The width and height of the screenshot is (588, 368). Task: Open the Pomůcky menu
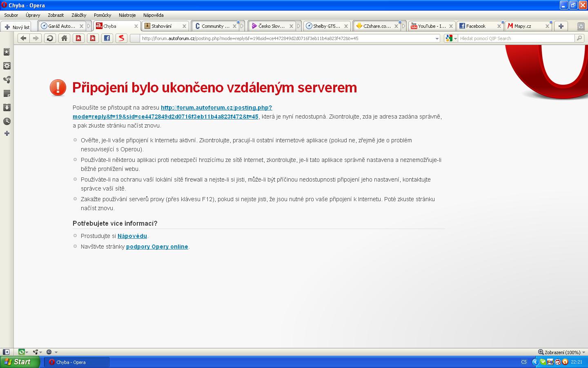pyautogui.click(x=102, y=15)
